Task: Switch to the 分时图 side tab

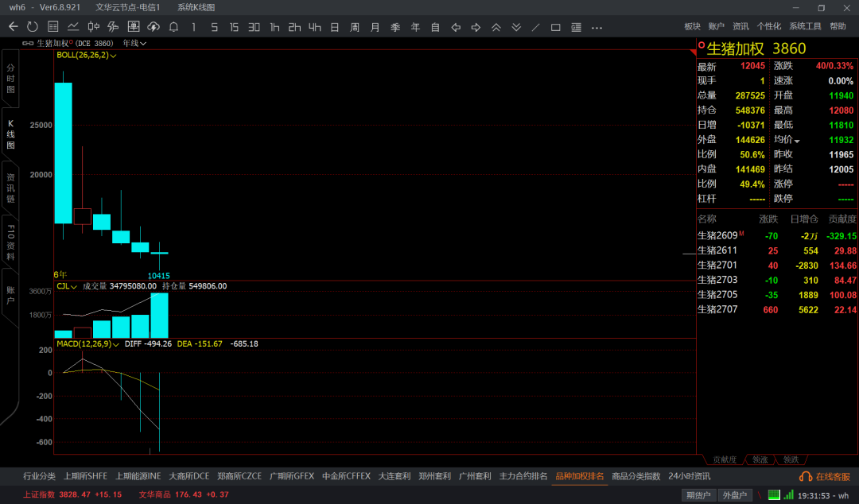Action: tap(10, 79)
